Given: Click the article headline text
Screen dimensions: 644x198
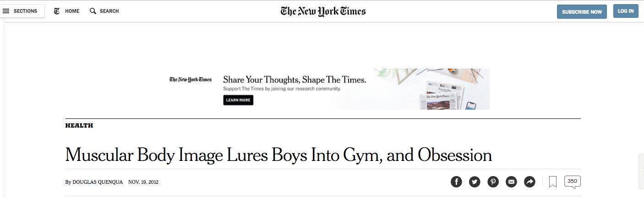Looking at the screenshot, I should tap(278, 155).
